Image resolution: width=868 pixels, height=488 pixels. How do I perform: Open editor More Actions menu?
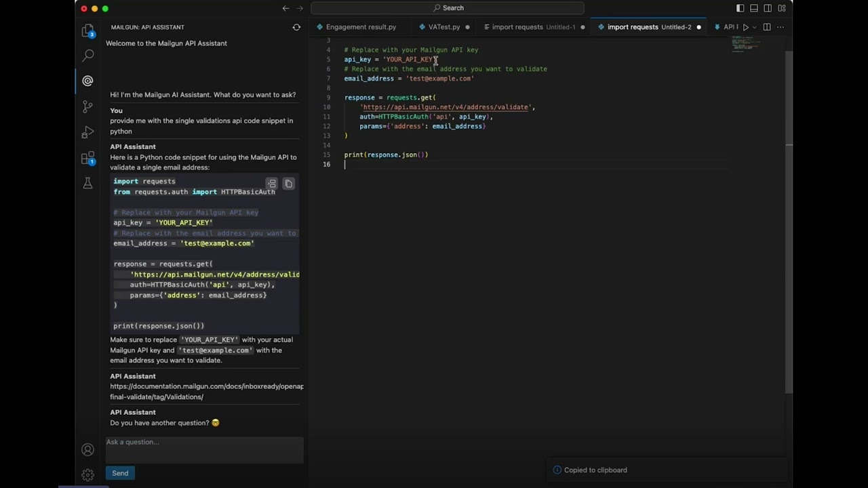click(781, 27)
